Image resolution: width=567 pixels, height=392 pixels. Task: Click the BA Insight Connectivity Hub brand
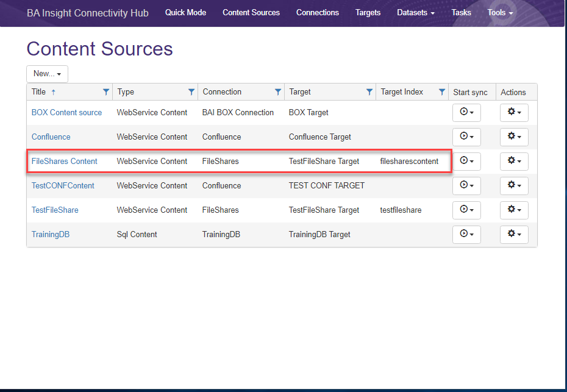(x=88, y=13)
